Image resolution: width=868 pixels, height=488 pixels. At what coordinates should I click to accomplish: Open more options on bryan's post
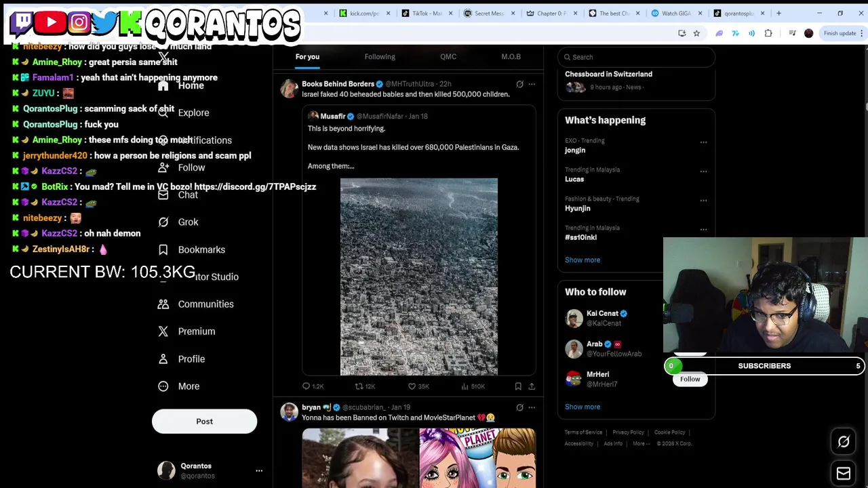pos(532,407)
